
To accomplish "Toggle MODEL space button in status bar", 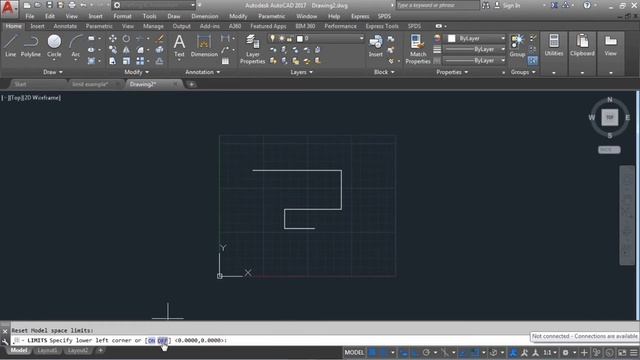I will coord(354,352).
